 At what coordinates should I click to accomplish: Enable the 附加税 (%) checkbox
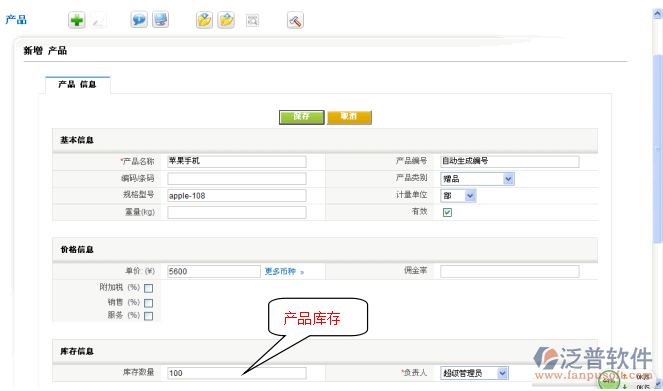click(x=148, y=288)
